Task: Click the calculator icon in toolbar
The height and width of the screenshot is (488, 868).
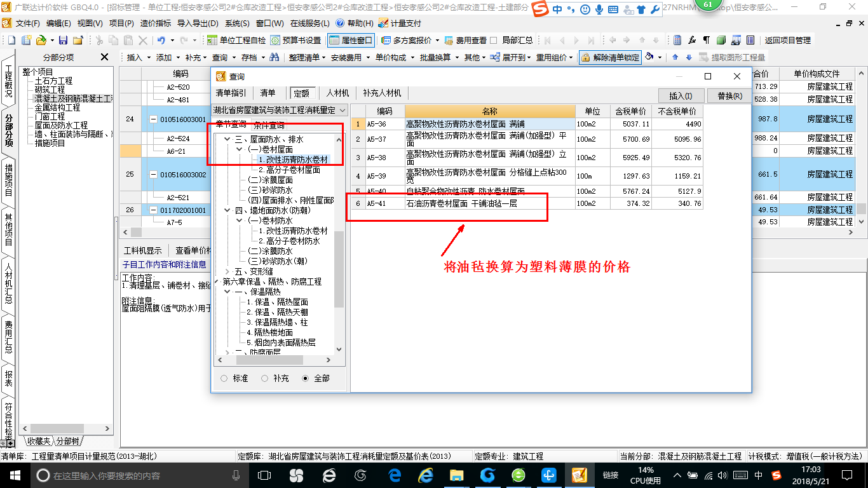Action: 677,40
